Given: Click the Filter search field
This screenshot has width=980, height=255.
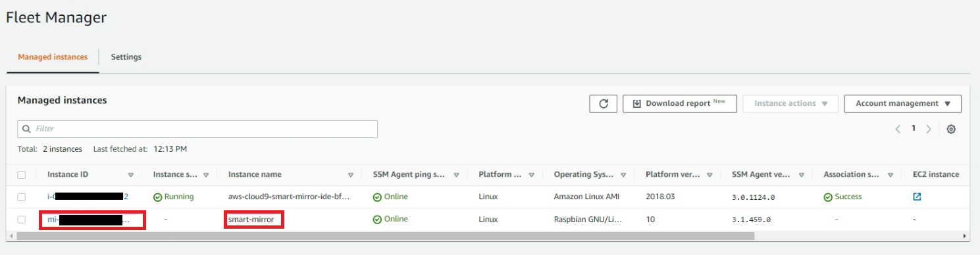Looking at the screenshot, I should pos(197,129).
